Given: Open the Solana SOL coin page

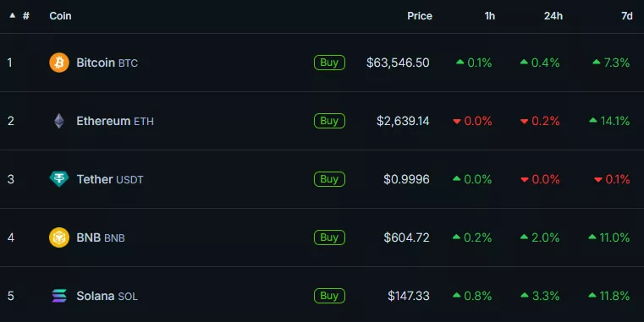Looking at the screenshot, I should [107, 296].
